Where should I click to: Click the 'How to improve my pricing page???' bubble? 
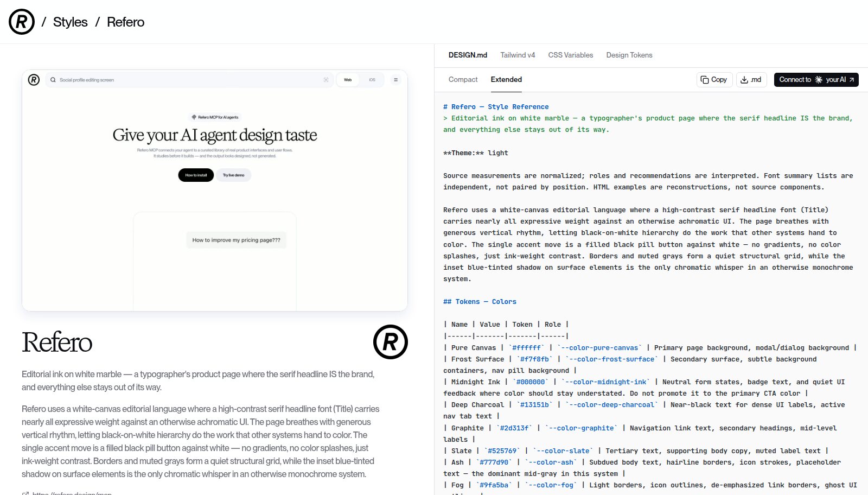click(x=237, y=240)
